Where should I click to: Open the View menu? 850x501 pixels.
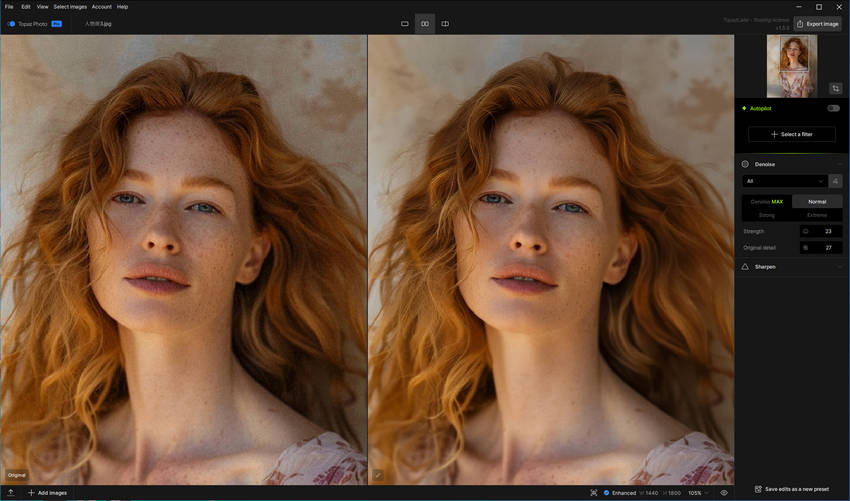coord(42,7)
